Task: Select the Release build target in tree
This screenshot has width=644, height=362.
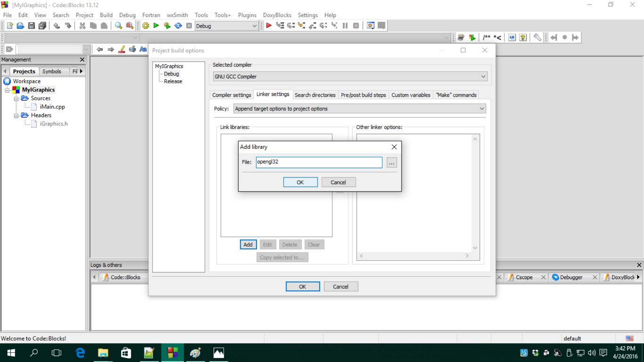Action: click(173, 81)
